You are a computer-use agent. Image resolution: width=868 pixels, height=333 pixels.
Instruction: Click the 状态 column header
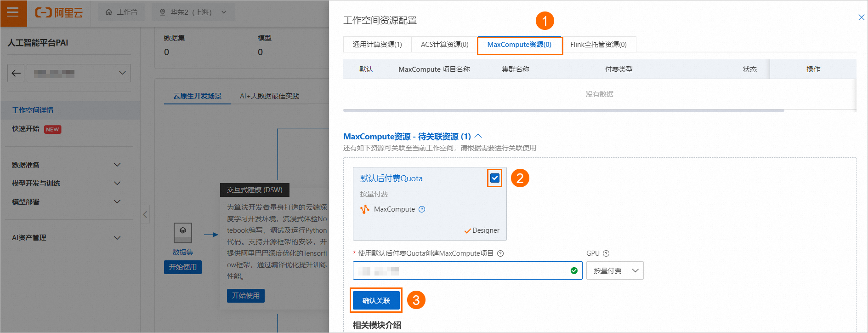[x=750, y=69]
